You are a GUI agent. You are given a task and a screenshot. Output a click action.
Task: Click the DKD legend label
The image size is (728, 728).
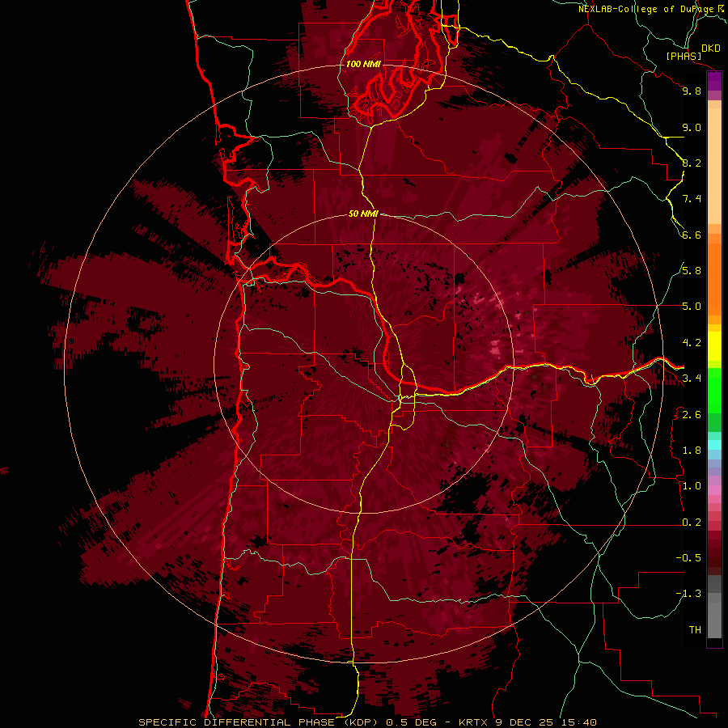[711, 49]
